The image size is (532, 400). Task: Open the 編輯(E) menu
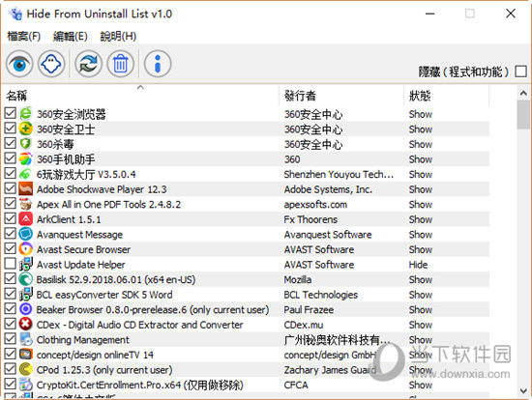(x=71, y=36)
